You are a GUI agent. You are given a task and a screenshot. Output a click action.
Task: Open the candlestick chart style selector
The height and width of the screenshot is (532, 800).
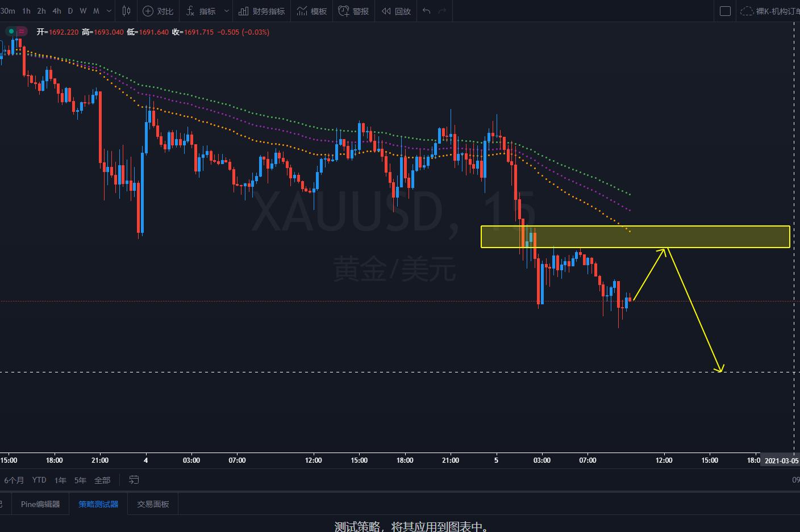[x=126, y=11]
